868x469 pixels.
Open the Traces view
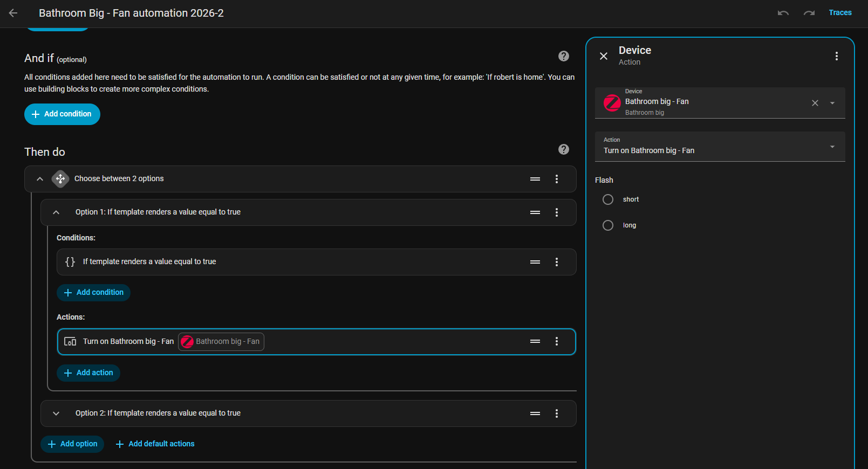tap(840, 13)
